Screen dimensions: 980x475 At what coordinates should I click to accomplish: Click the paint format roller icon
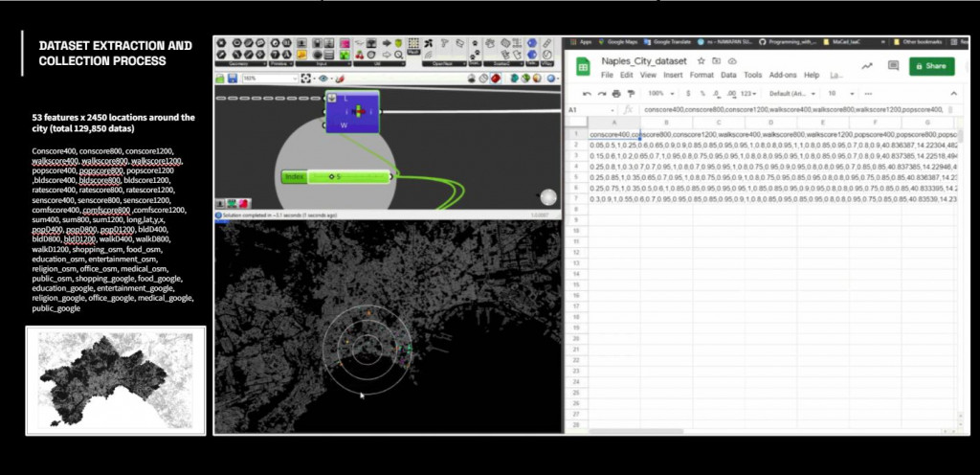[630, 94]
